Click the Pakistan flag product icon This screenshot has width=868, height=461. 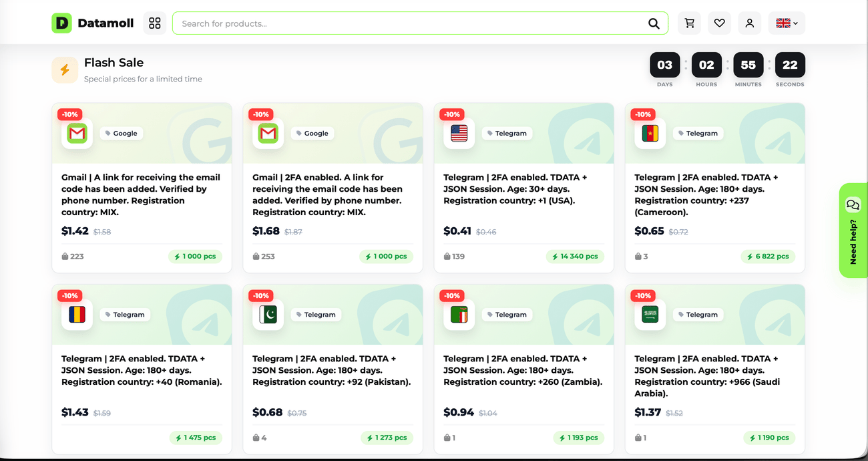(x=268, y=315)
